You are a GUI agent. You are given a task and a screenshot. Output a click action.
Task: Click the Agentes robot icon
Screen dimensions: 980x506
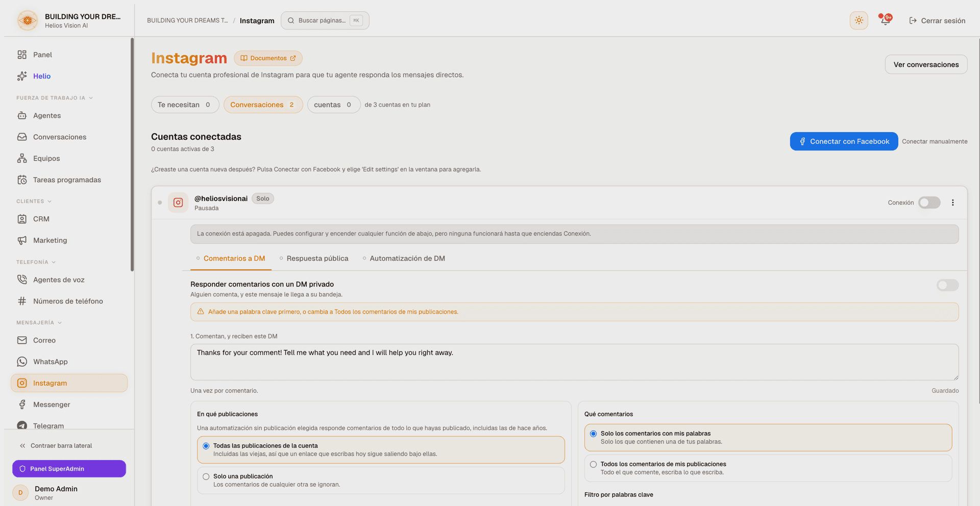pos(22,115)
